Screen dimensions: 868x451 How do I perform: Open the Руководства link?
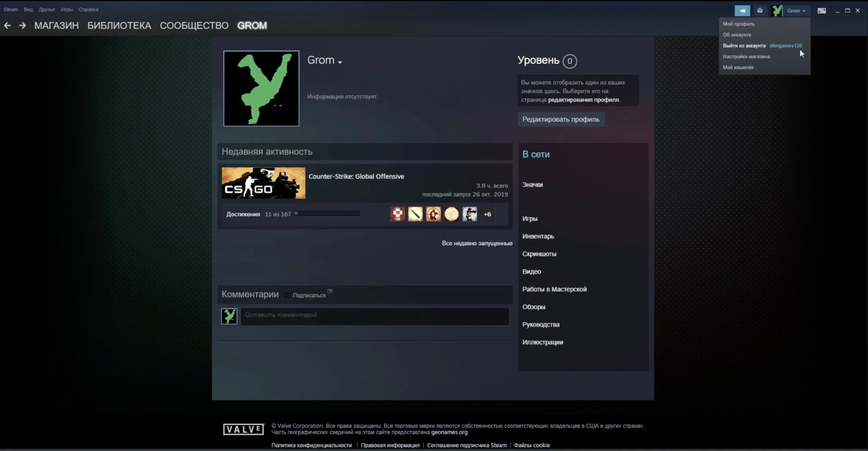tap(541, 324)
